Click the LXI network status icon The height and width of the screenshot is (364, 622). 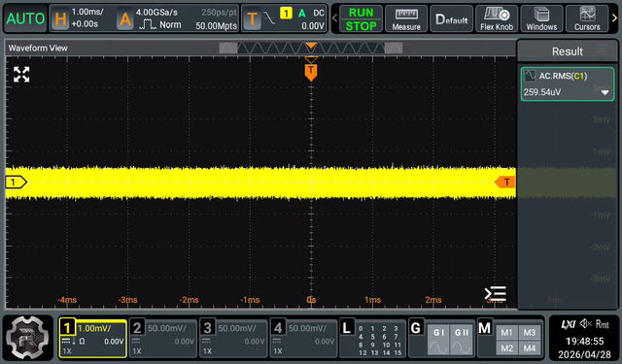[x=568, y=324]
